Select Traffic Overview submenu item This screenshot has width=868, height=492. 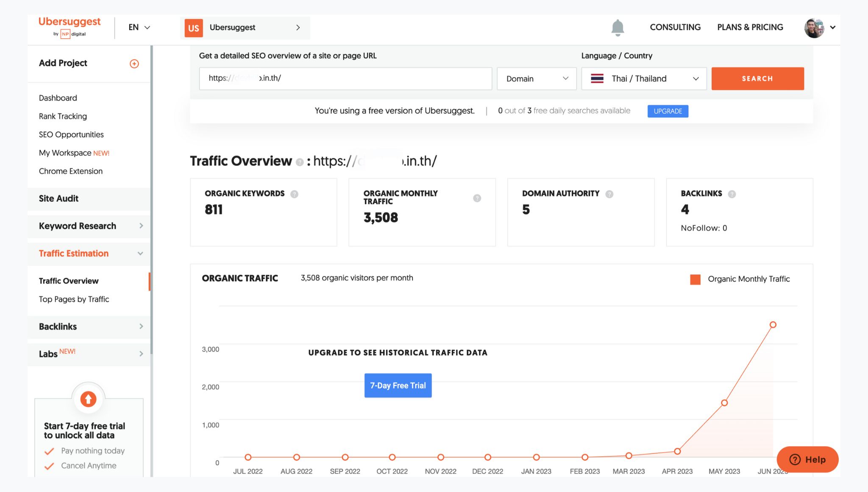69,281
